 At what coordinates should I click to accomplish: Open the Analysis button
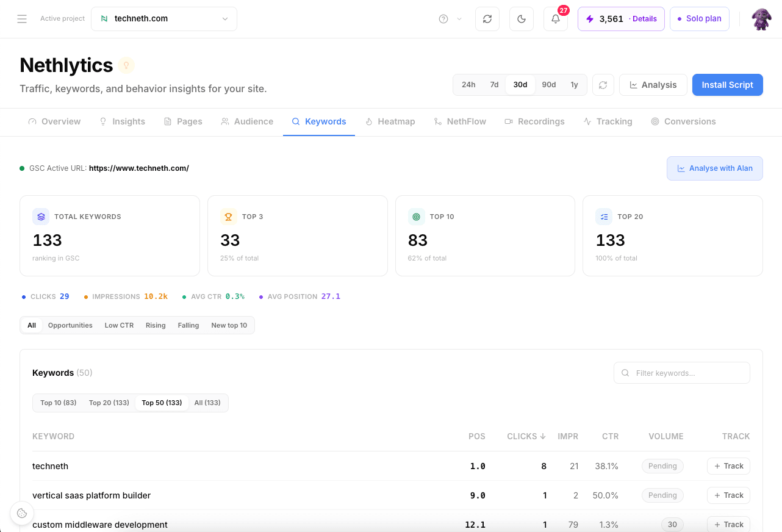(x=653, y=85)
